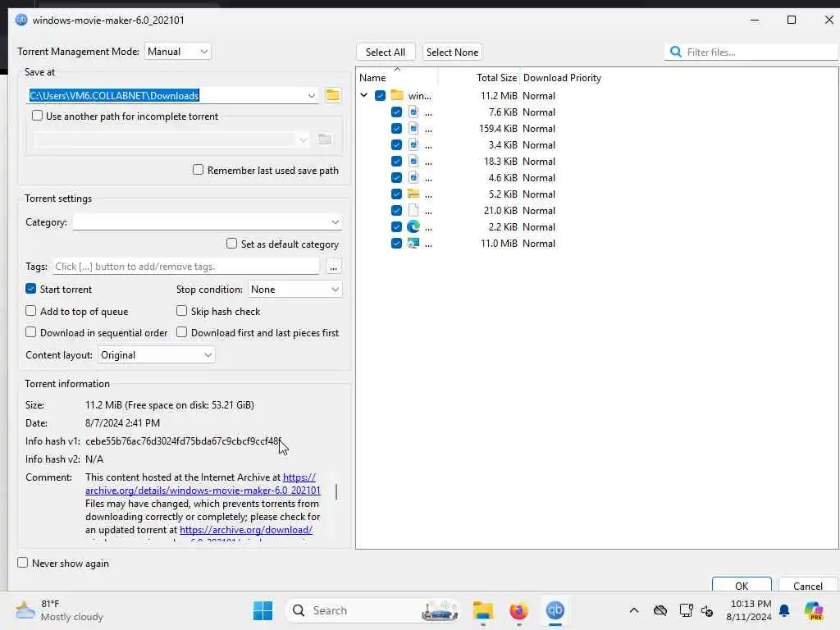Enable Use another path for incomplete torrent
The width and height of the screenshot is (840, 630).
(37, 115)
